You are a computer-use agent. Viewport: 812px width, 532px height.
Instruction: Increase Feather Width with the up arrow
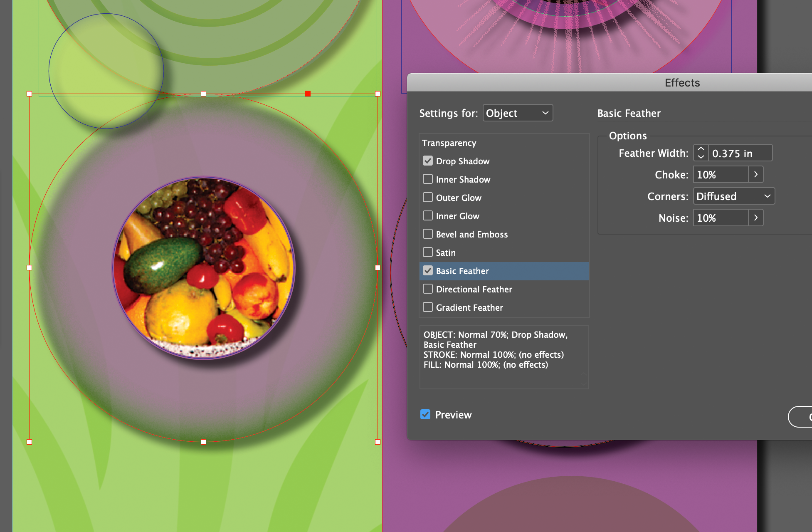(701, 149)
